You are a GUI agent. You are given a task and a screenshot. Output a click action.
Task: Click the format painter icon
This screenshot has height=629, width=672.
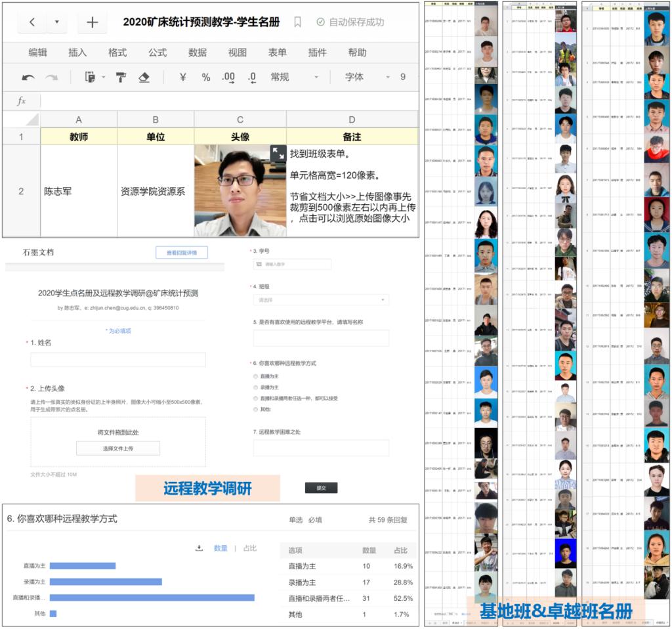(121, 77)
